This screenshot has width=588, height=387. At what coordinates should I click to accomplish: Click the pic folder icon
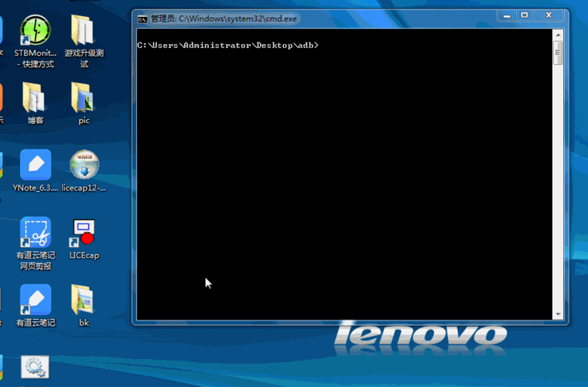84,98
